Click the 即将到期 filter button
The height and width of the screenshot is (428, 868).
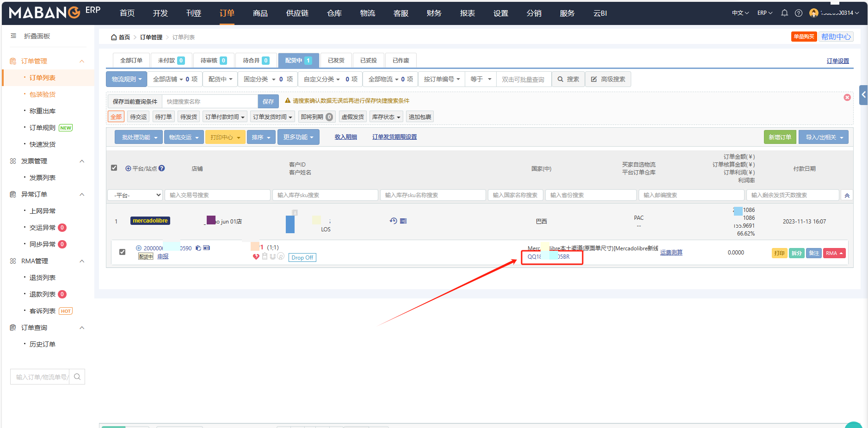pyautogui.click(x=317, y=117)
